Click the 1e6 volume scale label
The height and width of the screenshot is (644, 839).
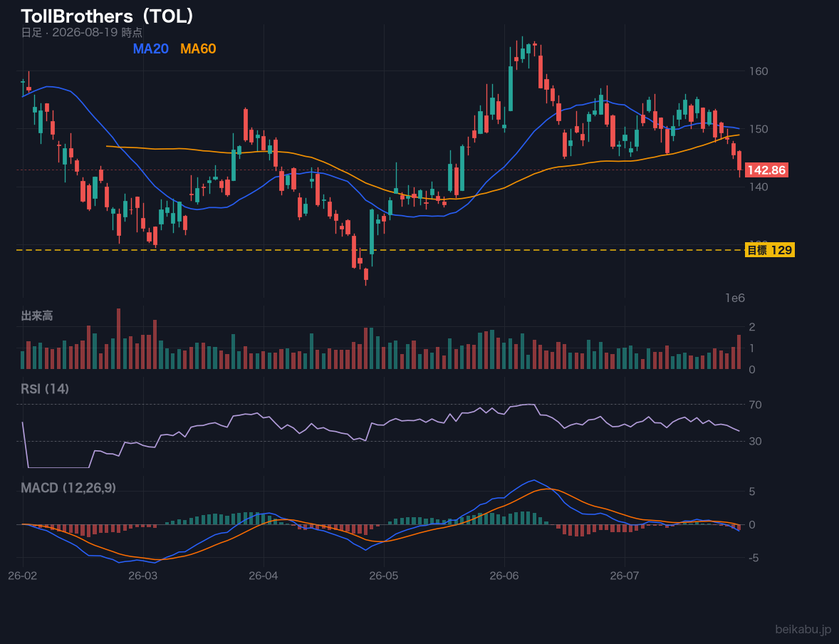pos(735,298)
